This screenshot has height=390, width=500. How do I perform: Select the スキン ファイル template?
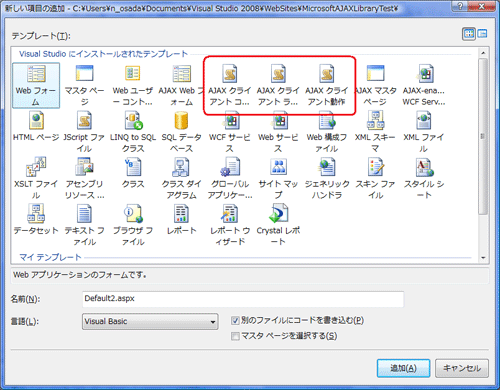tap(375, 179)
